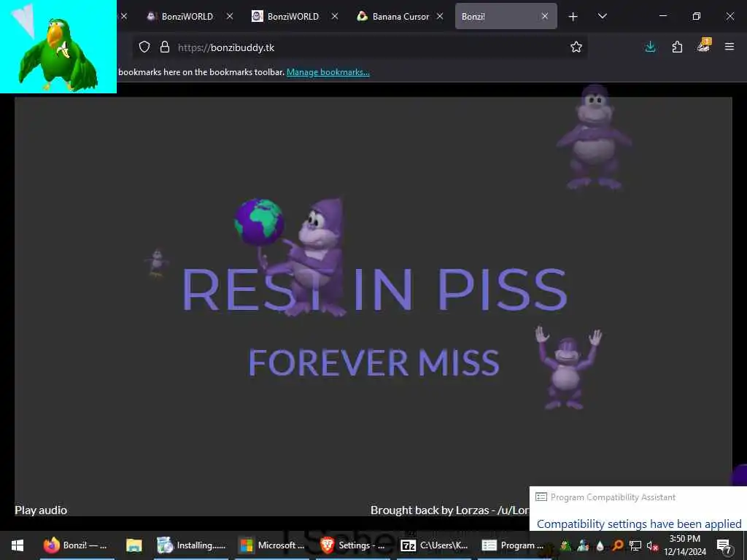747x560 pixels.
Task: Open File Explorer from the taskbar
Action: 134,545
